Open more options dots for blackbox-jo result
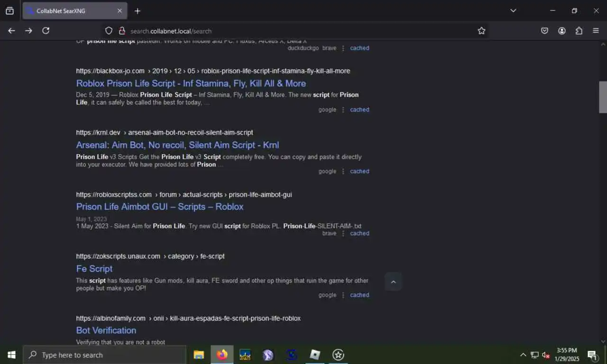This screenshot has height=364, width=607. click(x=343, y=109)
